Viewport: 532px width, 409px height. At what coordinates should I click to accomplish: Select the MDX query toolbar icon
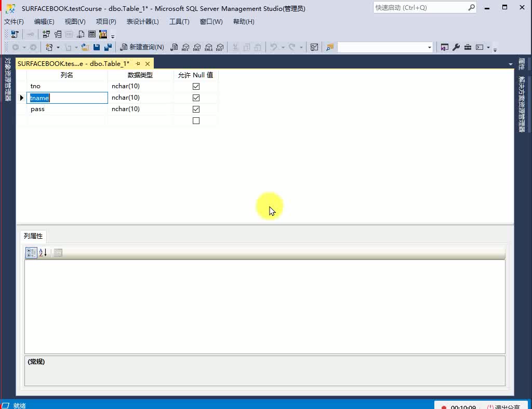click(x=185, y=47)
